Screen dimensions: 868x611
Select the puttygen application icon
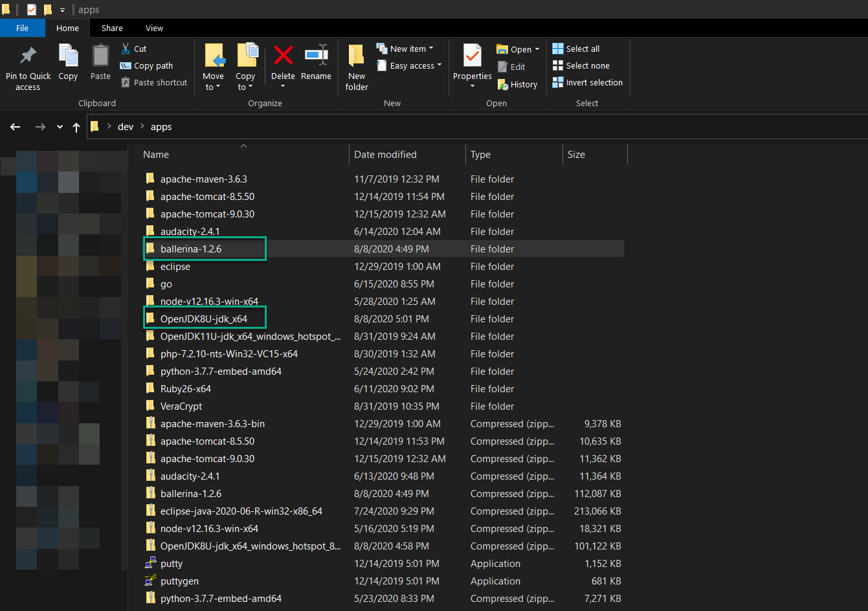click(150, 581)
